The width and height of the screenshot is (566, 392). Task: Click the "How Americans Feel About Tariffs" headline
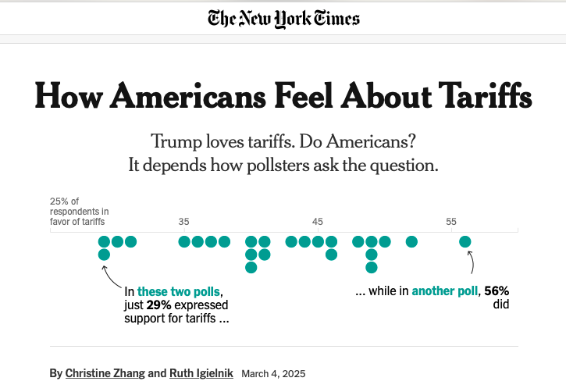pos(283,97)
